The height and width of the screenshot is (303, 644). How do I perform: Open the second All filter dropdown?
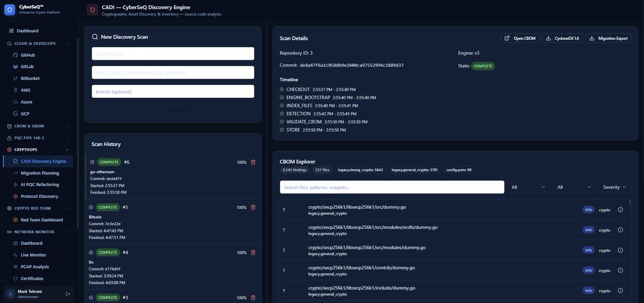click(574, 187)
